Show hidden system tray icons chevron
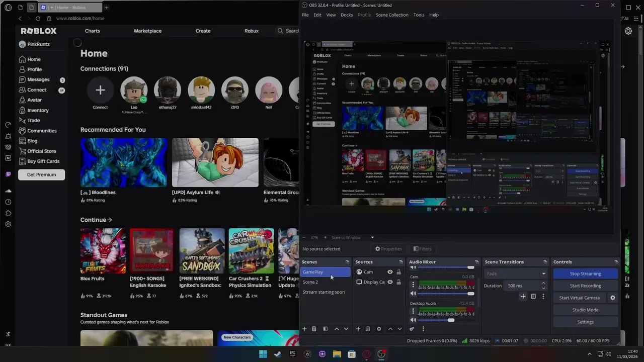 pyautogui.click(x=590, y=354)
